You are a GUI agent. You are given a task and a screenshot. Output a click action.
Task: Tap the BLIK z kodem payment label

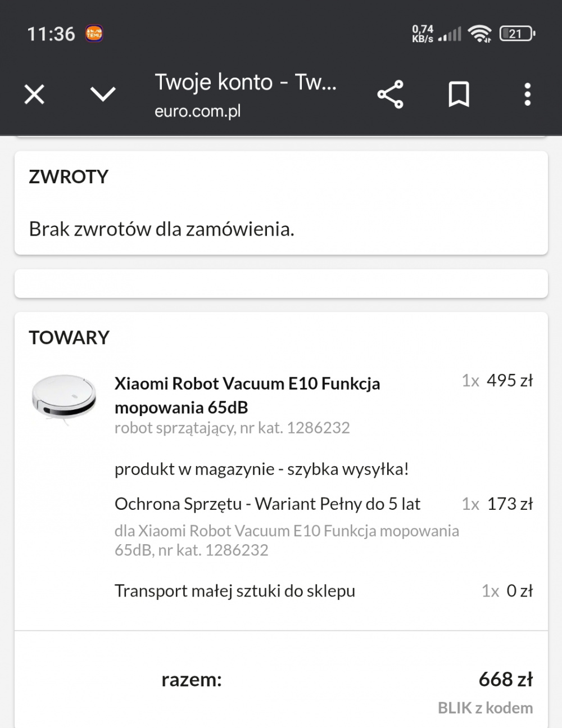tap(485, 708)
